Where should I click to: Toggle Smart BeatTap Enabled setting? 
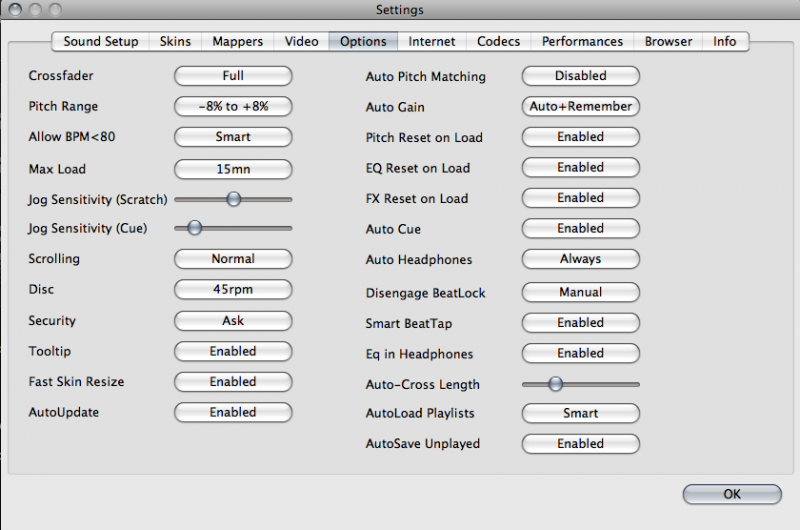point(580,323)
